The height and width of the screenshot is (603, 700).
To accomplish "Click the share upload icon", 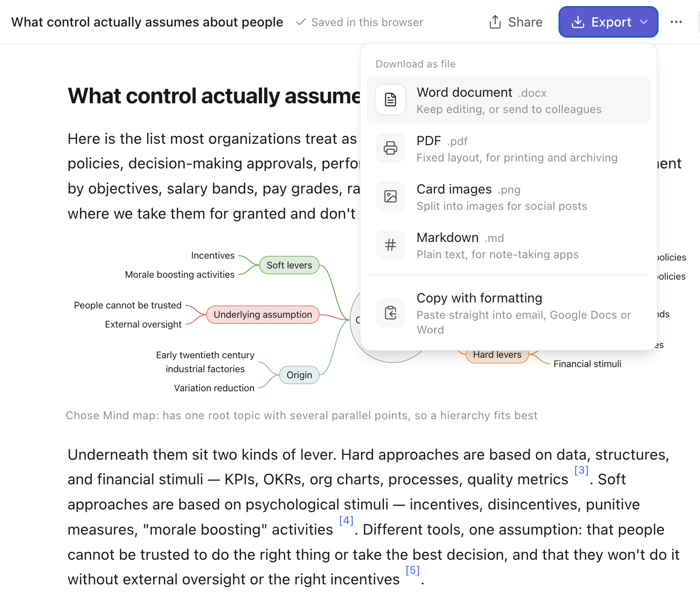I will tap(495, 22).
